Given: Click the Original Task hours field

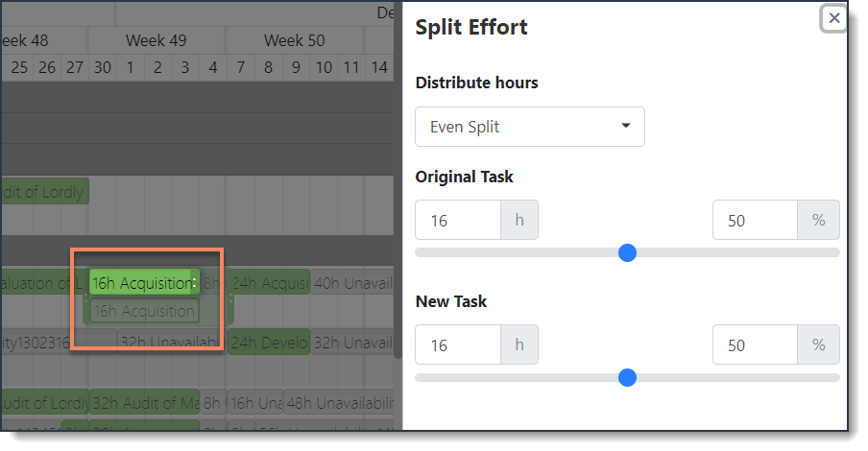Looking at the screenshot, I should [458, 221].
